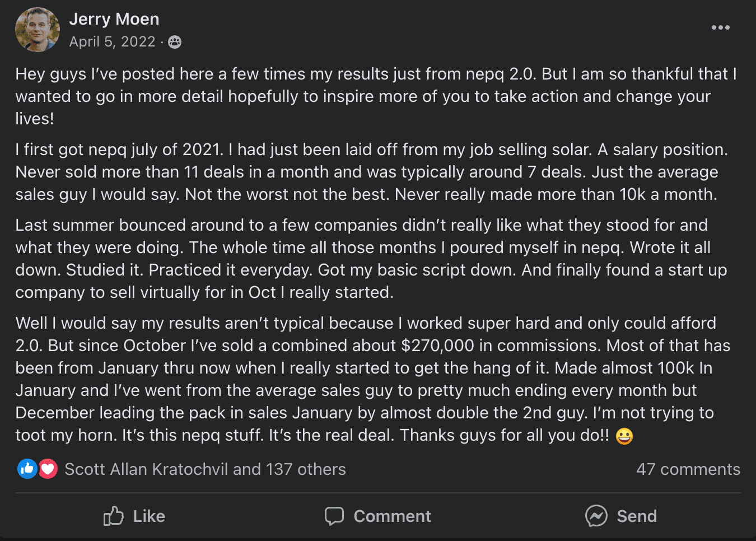Click paragraph beginning 'Last summer bounced around'
The width and height of the screenshot is (756, 541).
coord(370,259)
